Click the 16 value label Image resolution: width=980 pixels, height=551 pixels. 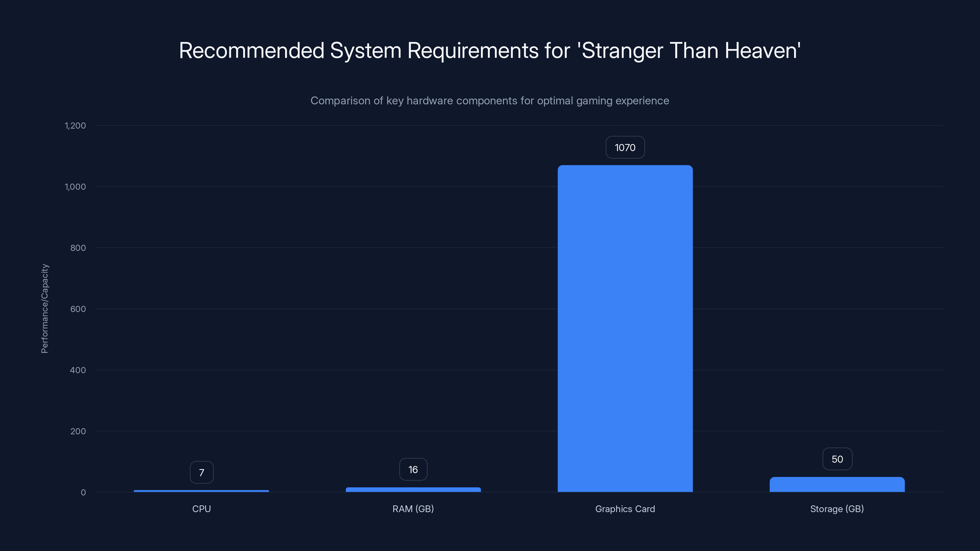coord(413,470)
